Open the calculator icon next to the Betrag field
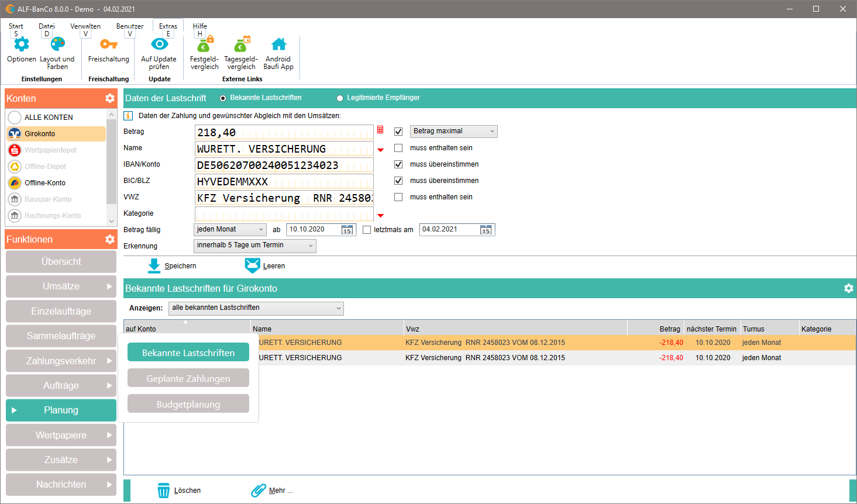Image resolution: width=857 pixels, height=504 pixels. pyautogui.click(x=380, y=130)
